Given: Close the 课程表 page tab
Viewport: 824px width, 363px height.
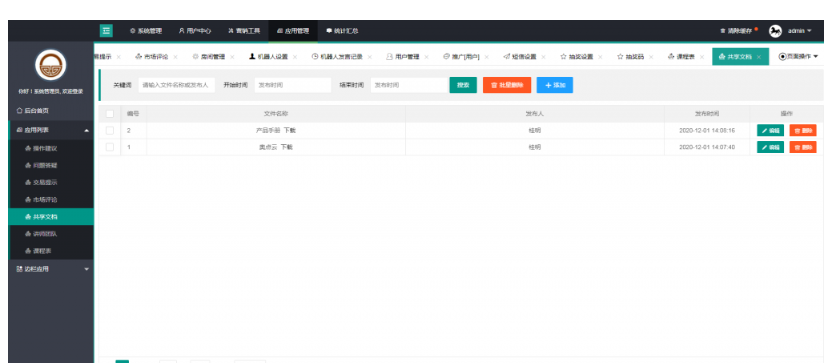Looking at the screenshot, I should click(x=702, y=57).
